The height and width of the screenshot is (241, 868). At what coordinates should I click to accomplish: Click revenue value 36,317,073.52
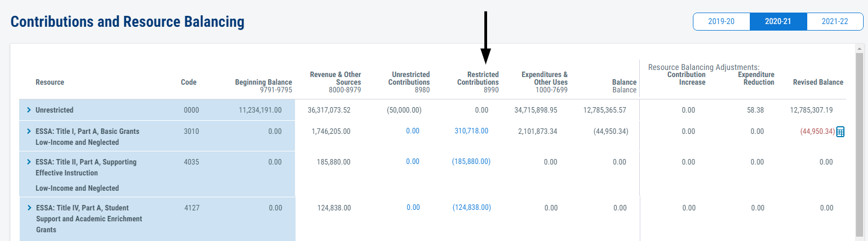(x=329, y=110)
